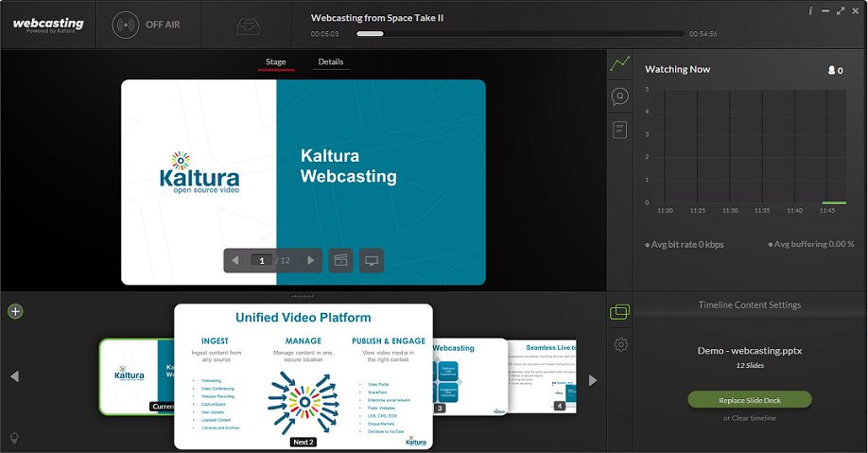Open the notes document panel
868x453 pixels.
(620, 131)
